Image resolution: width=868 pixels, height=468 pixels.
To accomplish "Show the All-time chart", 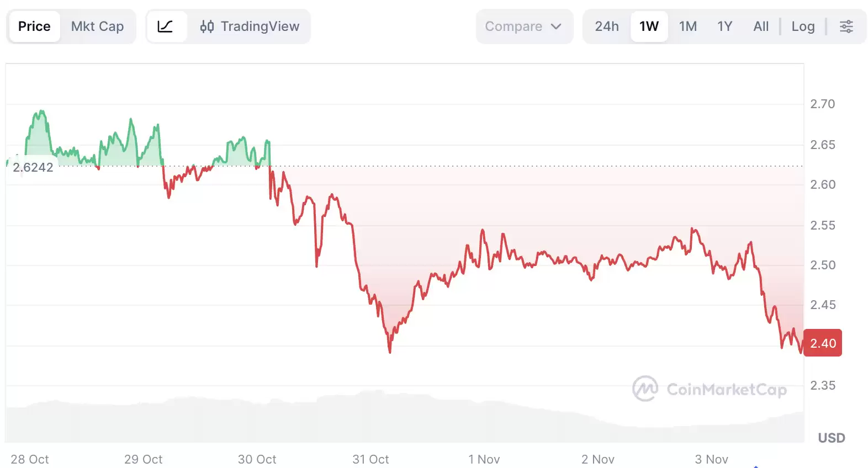I will [760, 26].
